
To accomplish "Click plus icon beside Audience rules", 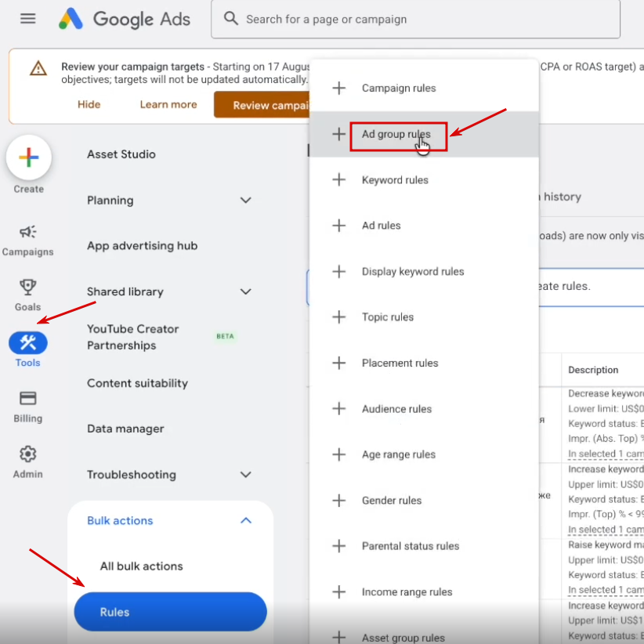I will pos(338,408).
